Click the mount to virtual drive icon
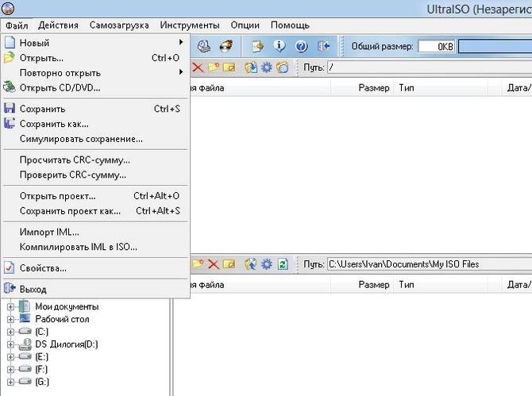 204,46
